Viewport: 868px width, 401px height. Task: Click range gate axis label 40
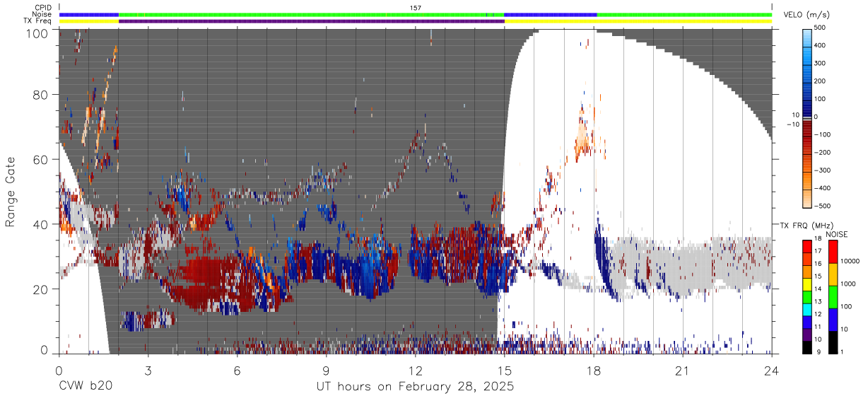coord(40,225)
